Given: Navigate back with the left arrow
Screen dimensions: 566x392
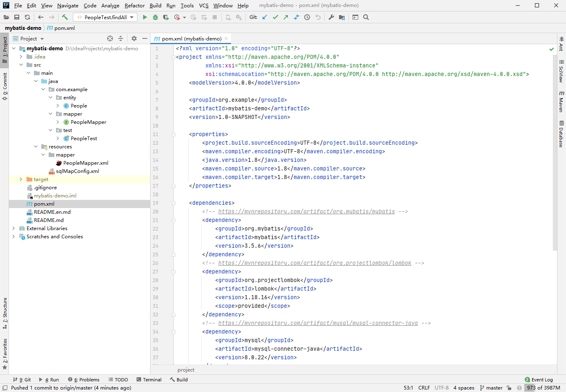Looking at the screenshot, I should [x=40, y=17].
